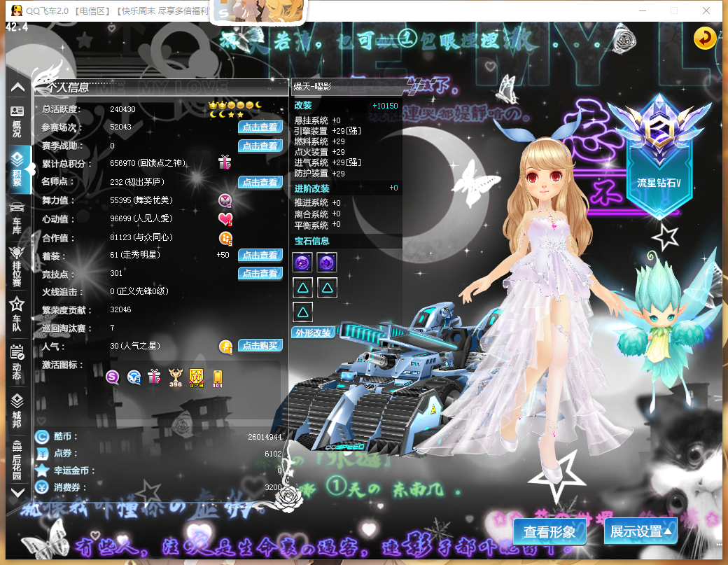Screen dimensions: 728x565
Task: Open the 概况 sidebar tab
Action: pyautogui.click(x=17, y=122)
